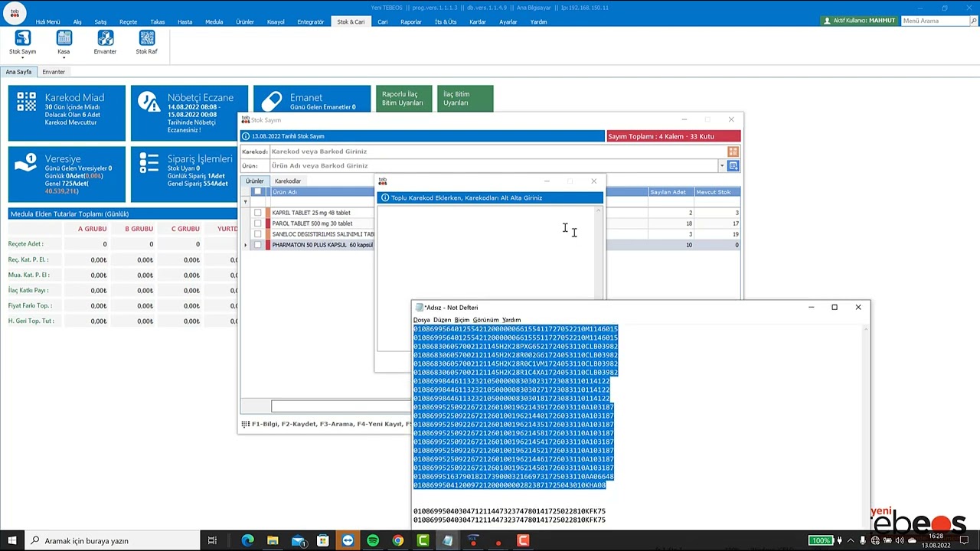Click the Emanet pill tile icon

[272, 102]
